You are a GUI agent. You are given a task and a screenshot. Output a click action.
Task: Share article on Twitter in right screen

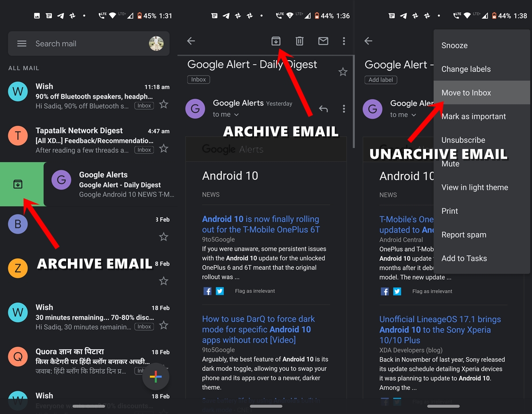tap(397, 291)
